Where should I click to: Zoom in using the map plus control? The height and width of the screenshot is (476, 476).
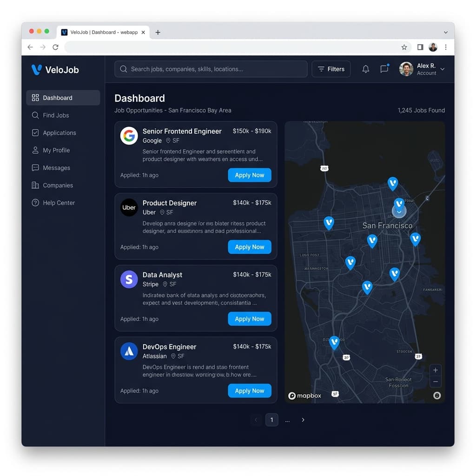tap(436, 370)
